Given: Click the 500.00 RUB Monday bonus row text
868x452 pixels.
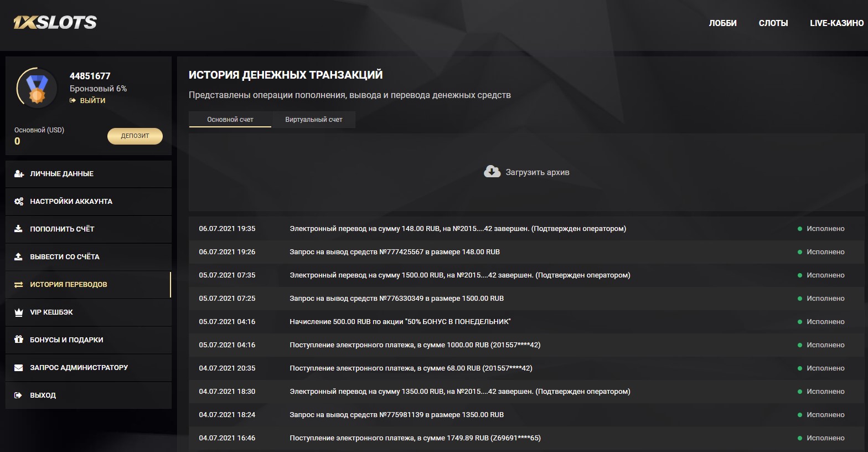Looking at the screenshot, I should point(400,321).
